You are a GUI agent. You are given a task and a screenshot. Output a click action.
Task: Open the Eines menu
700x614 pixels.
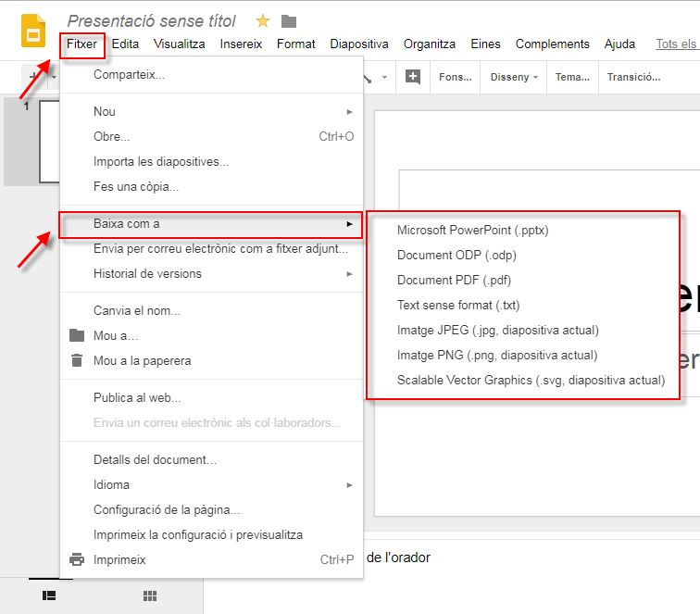(x=485, y=44)
